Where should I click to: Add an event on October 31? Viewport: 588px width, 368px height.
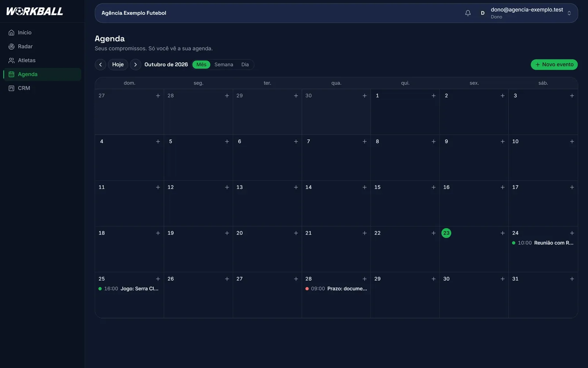tap(572, 279)
